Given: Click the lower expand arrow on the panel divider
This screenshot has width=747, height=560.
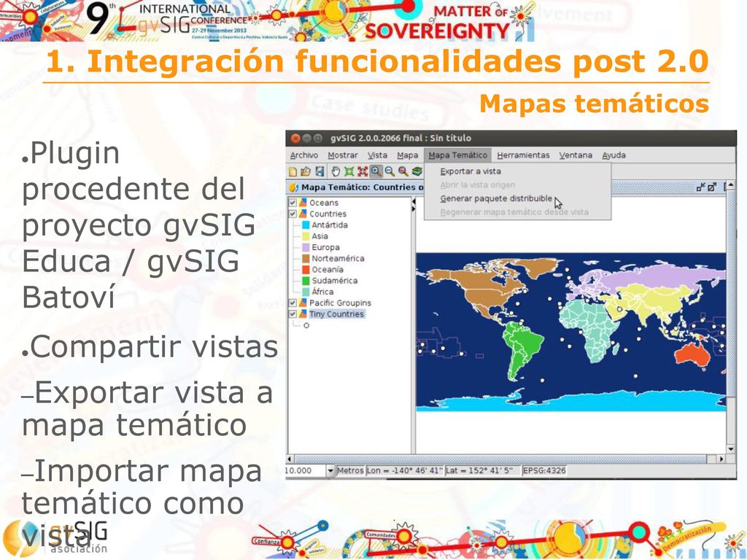Looking at the screenshot, I should [414, 209].
